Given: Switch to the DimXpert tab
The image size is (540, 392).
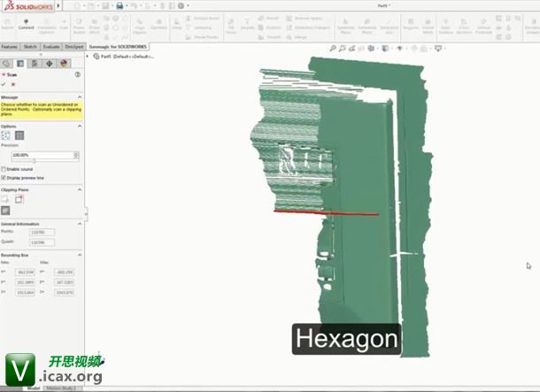Looking at the screenshot, I should 74,47.
